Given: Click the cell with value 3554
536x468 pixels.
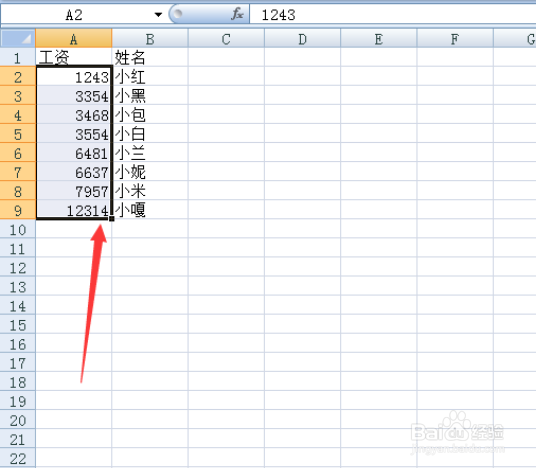Looking at the screenshot, I should pyautogui.click(x=73, y=133).
